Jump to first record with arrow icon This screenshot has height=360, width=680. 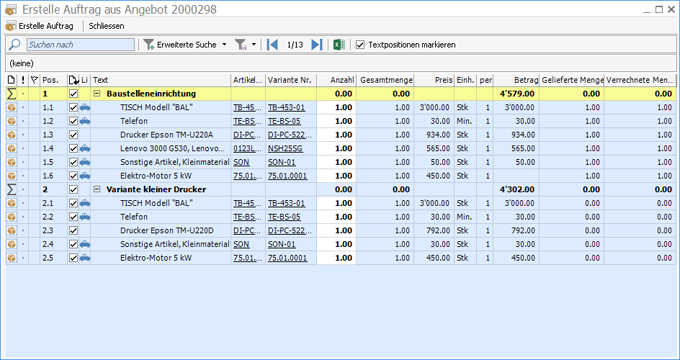click(272, 45)
